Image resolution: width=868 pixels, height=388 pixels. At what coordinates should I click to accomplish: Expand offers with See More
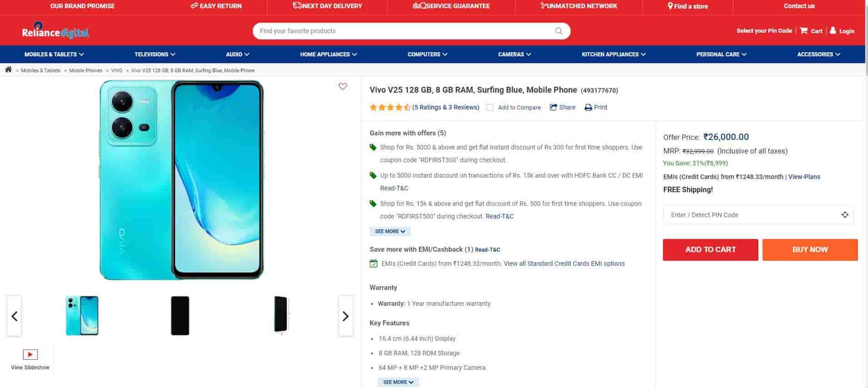390,231
